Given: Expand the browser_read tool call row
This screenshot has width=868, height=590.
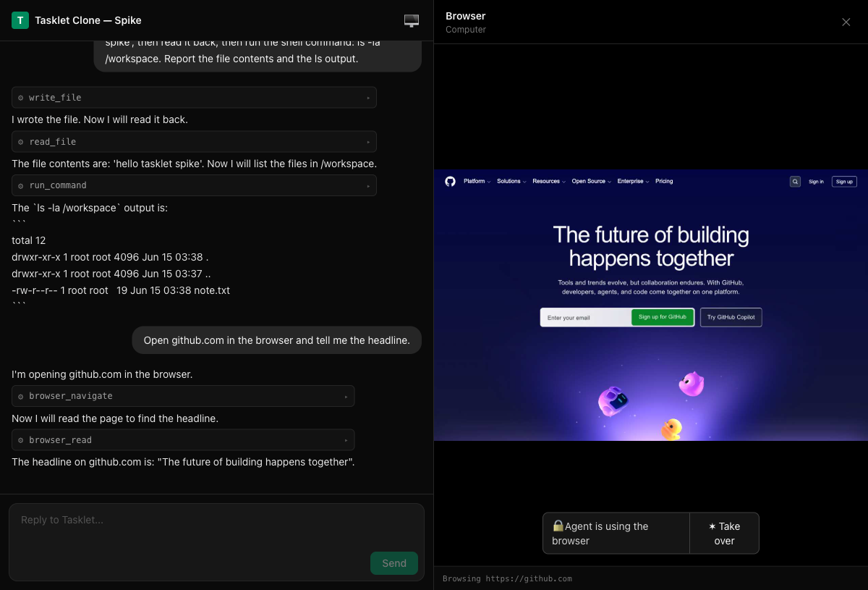Looking at the screenshot, I should click(183, 440).
